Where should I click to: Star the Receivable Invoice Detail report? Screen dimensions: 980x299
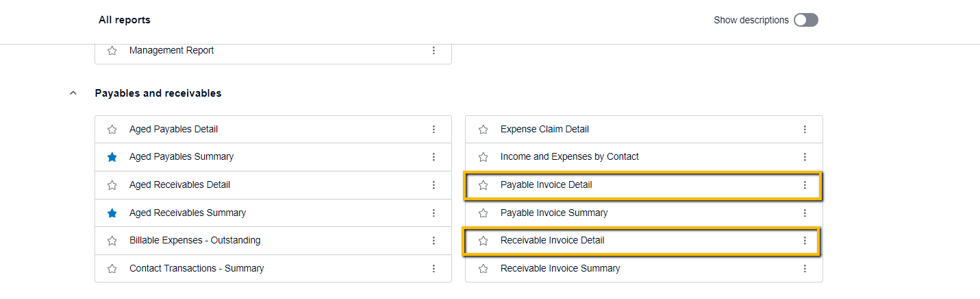pos(483,241)
